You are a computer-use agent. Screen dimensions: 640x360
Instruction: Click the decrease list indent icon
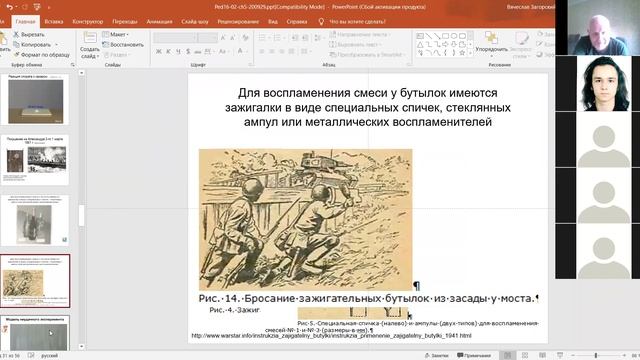point(295,38)
